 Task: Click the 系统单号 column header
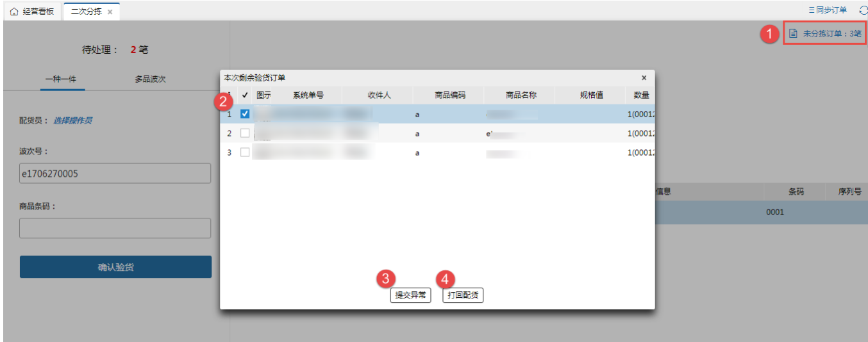[308, 95]
